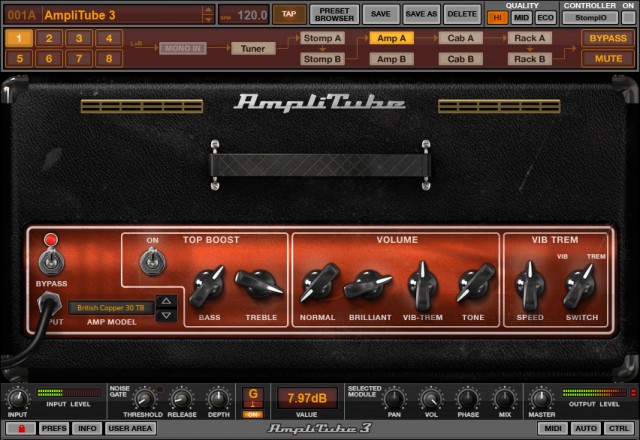The image size is (640, 440).
Task: Switch to the Cab A module
Action: click(x=460, y=38)
